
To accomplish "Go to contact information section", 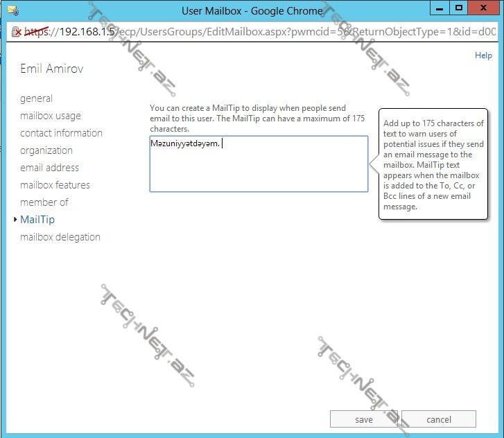I will click(x=61, y=133).
